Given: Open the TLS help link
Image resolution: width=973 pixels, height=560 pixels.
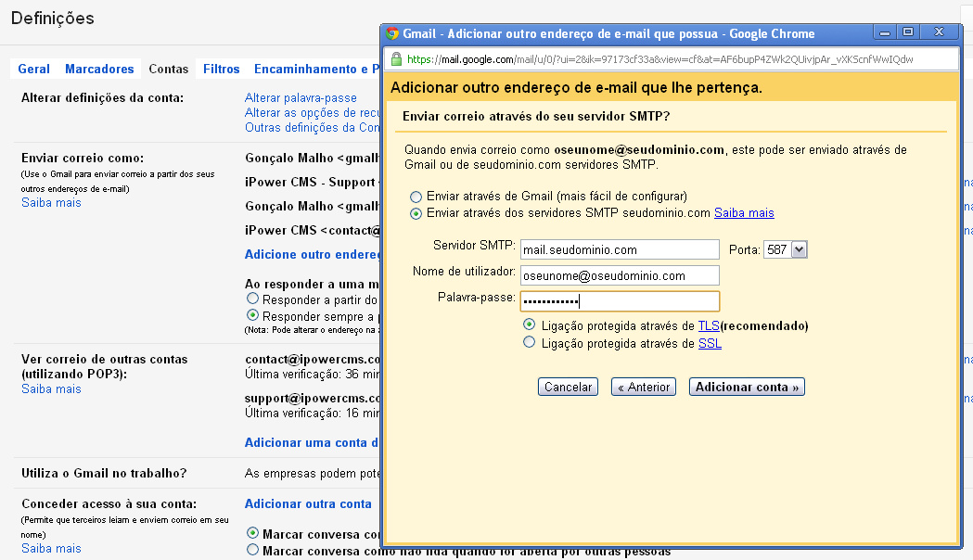Looking at the screenshot, I should (709, 326).
